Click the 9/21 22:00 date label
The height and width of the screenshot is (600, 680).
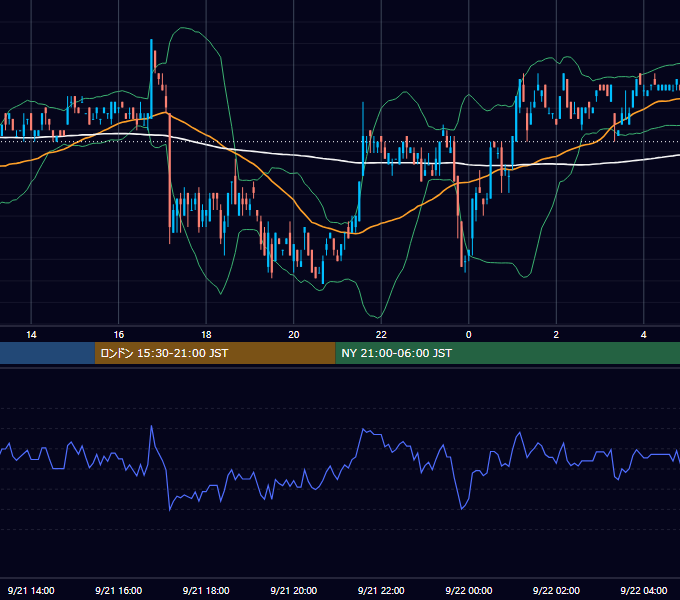pyautogui.click(x=381, y=590)
